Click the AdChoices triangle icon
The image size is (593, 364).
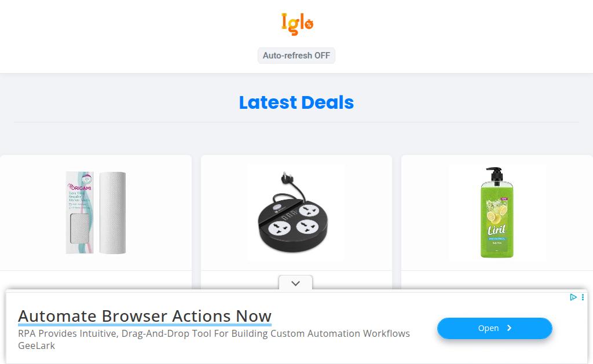(x=573, y=297)
